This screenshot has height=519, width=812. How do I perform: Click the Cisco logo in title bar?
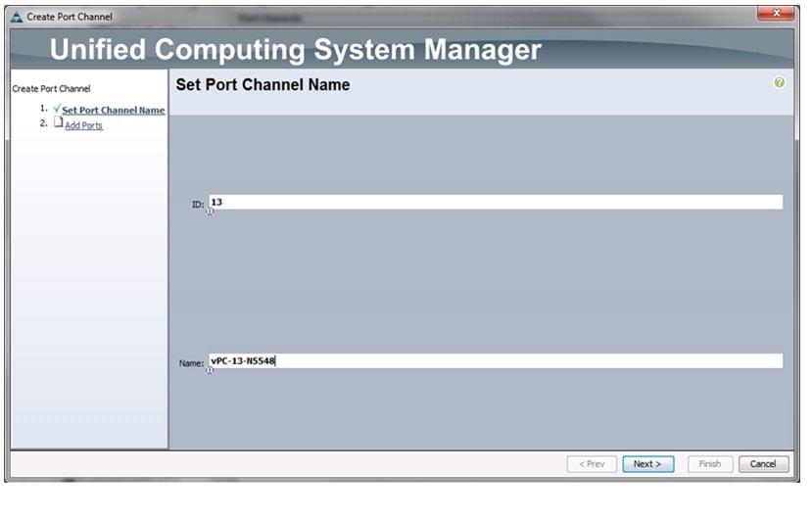(x=16, y=16)
